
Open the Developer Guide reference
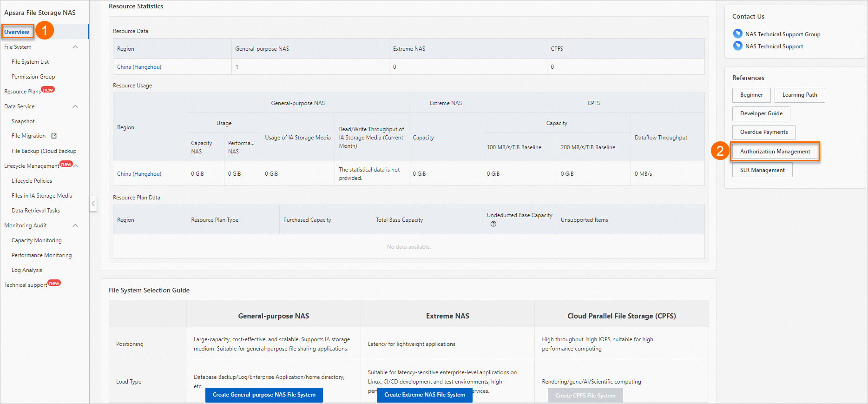click(761, 113)
